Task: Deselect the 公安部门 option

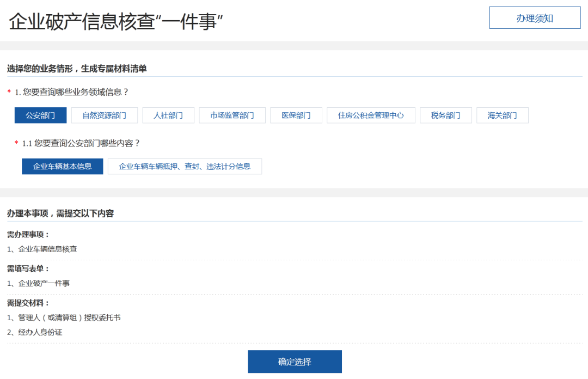Action: [x=40, y=115]
